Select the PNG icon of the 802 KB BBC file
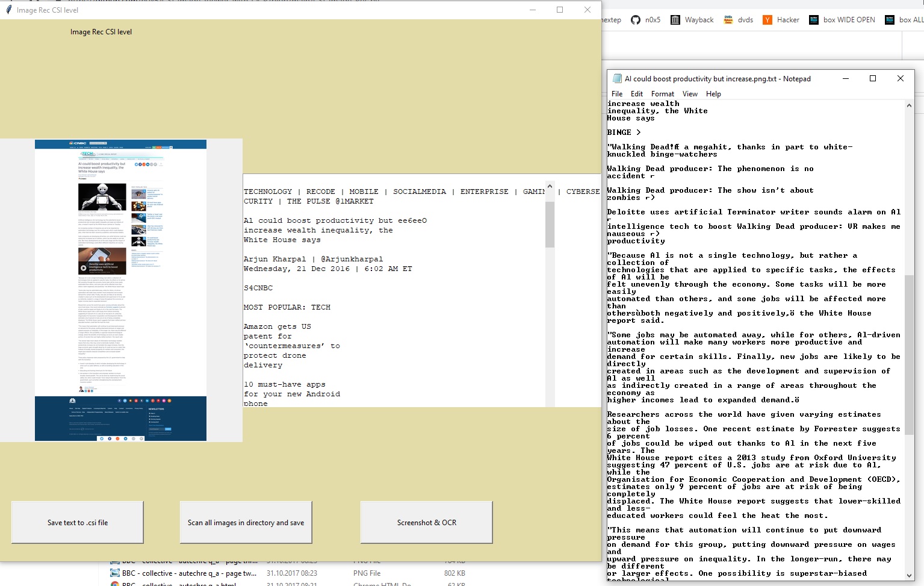The height and width of the screenshot is (586, 924). (x=114, y=573)
